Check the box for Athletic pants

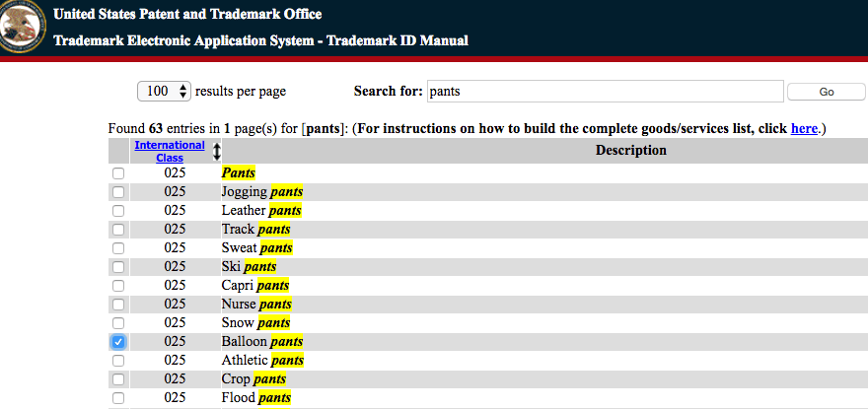[x=118, y=361]
